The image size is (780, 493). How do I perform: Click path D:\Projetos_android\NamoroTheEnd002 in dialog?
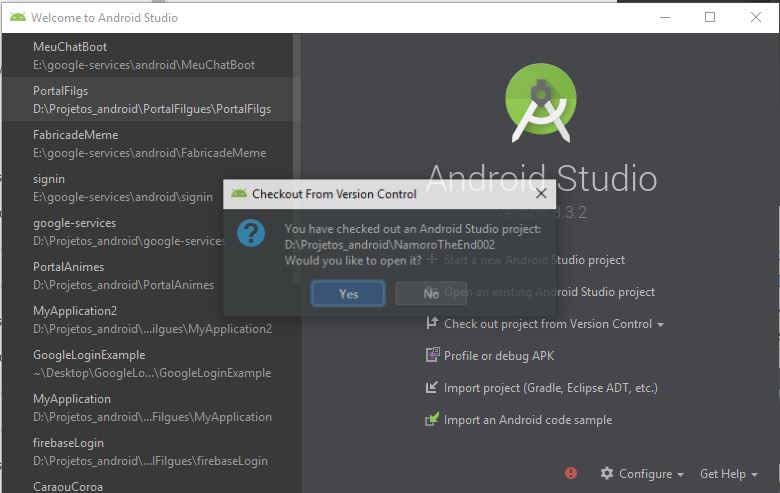click(390, 245)
